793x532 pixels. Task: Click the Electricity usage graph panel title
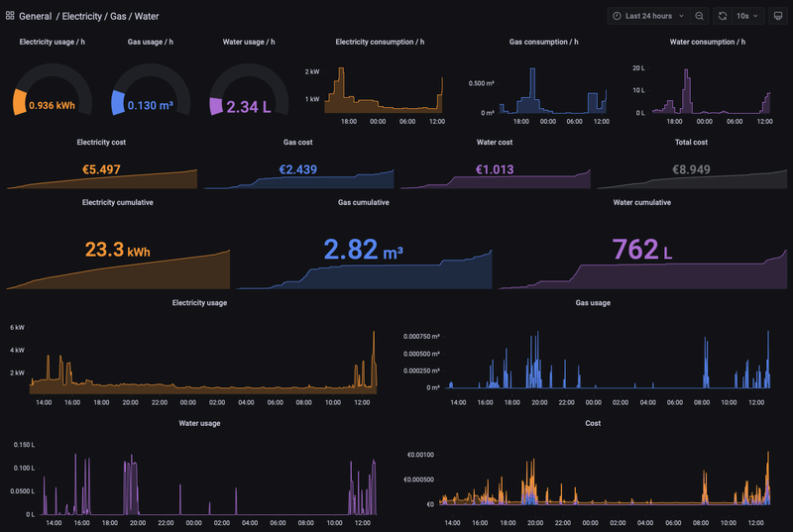[199, 303]
